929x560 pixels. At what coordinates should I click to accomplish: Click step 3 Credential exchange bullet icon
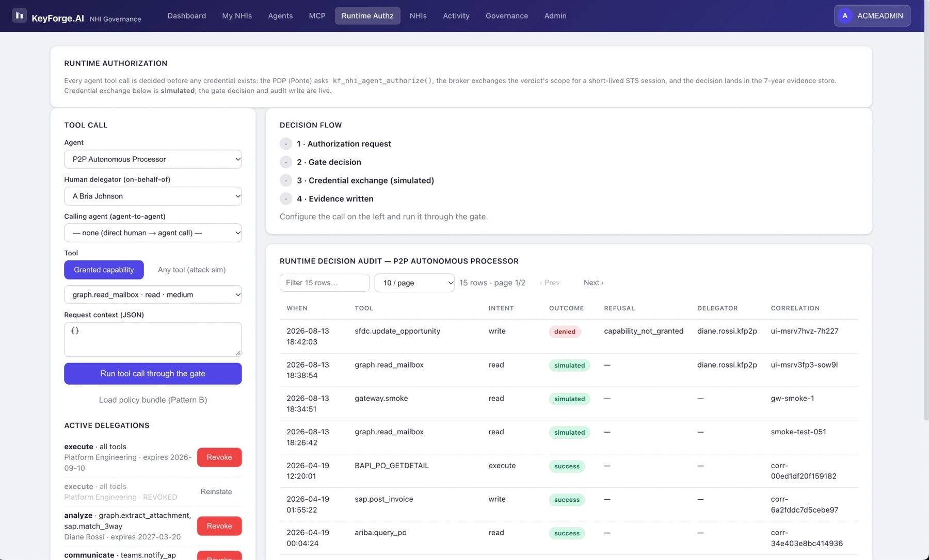(286, 180)
